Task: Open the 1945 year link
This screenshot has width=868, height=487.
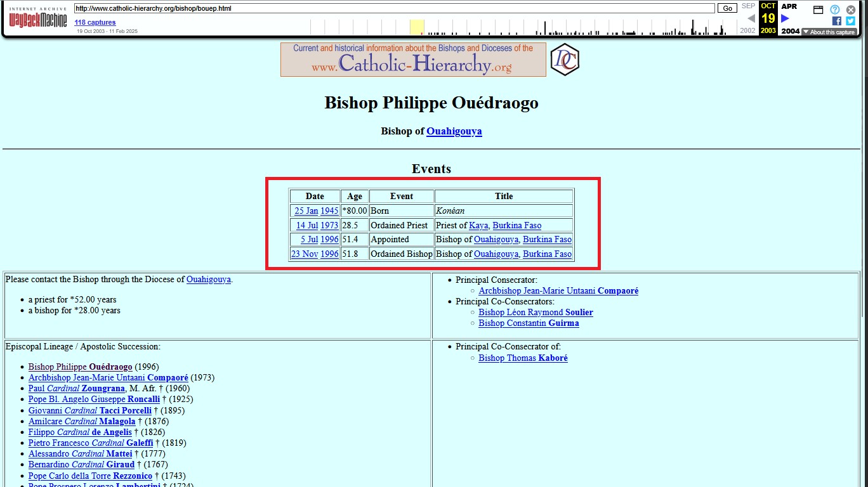Action: [x=329, y=211]
